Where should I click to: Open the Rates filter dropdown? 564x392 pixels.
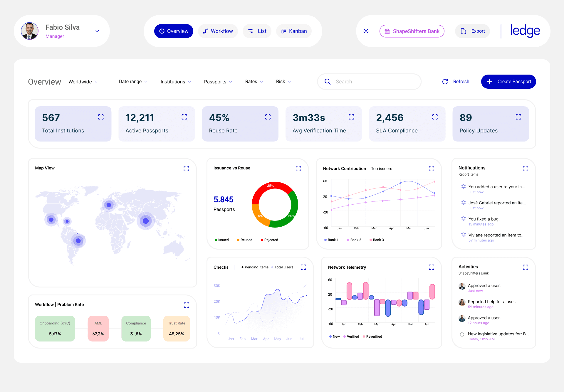coord(254,82)
